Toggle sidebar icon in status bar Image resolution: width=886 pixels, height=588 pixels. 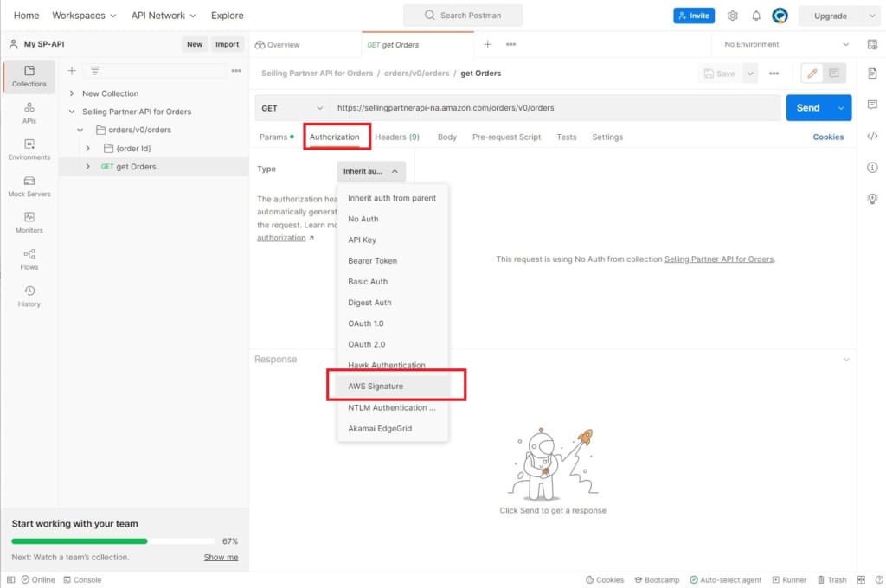(10, 579)
